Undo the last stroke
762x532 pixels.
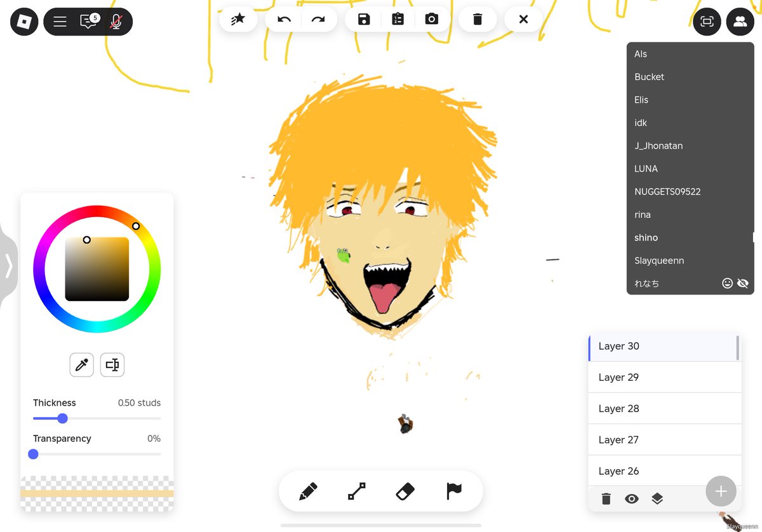click(284, 19)
